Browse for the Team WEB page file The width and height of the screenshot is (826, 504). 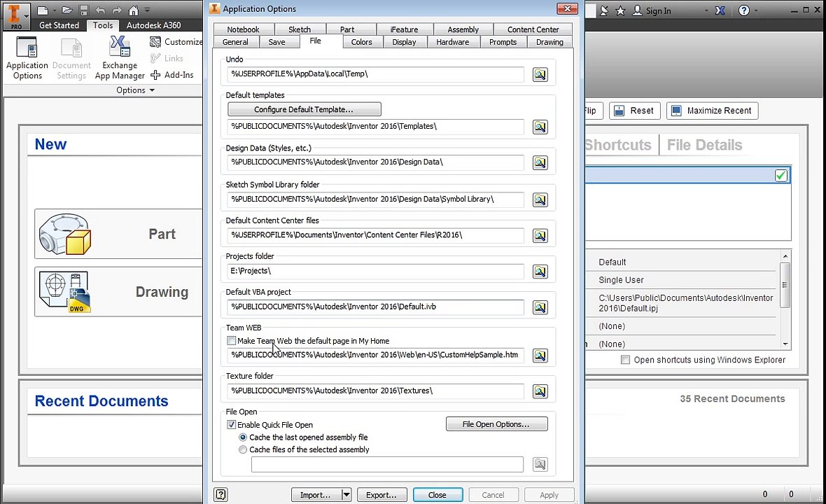tap(540, 356)
